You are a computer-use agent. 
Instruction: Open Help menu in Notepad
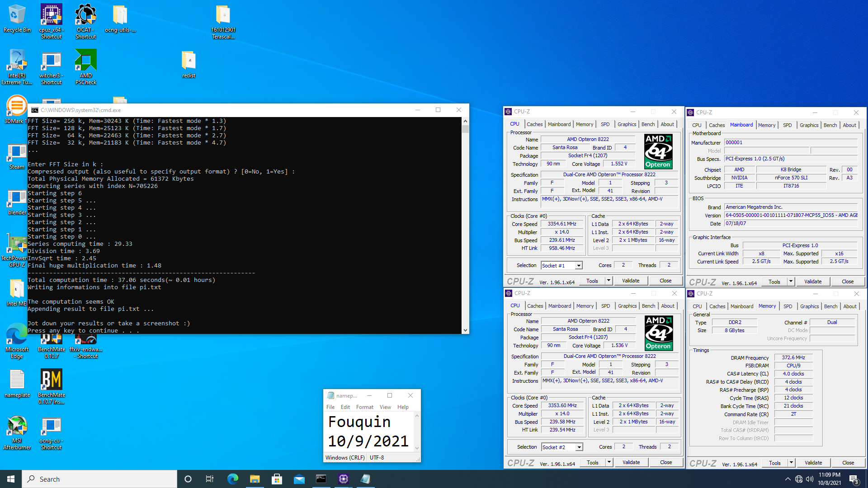(403, 407)
